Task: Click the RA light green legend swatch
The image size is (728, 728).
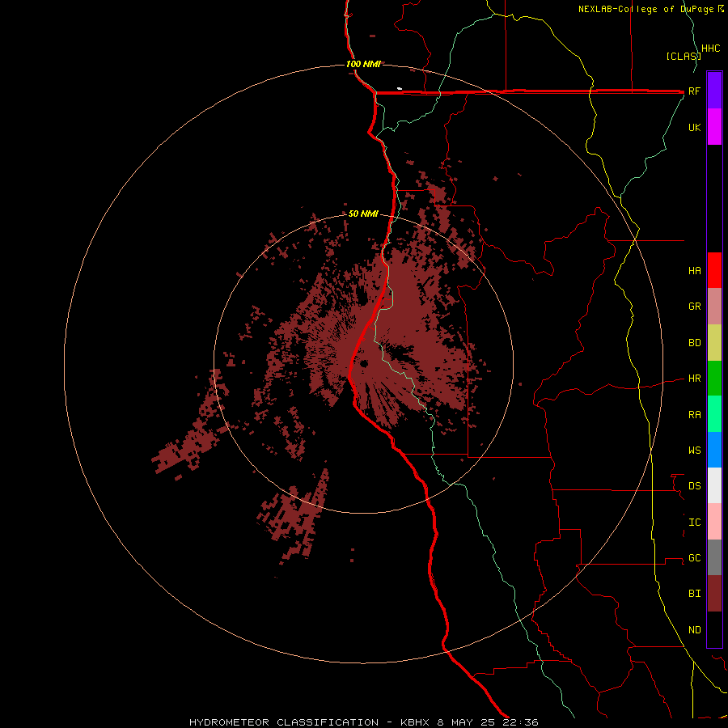Action: click(x=714, y=414)
